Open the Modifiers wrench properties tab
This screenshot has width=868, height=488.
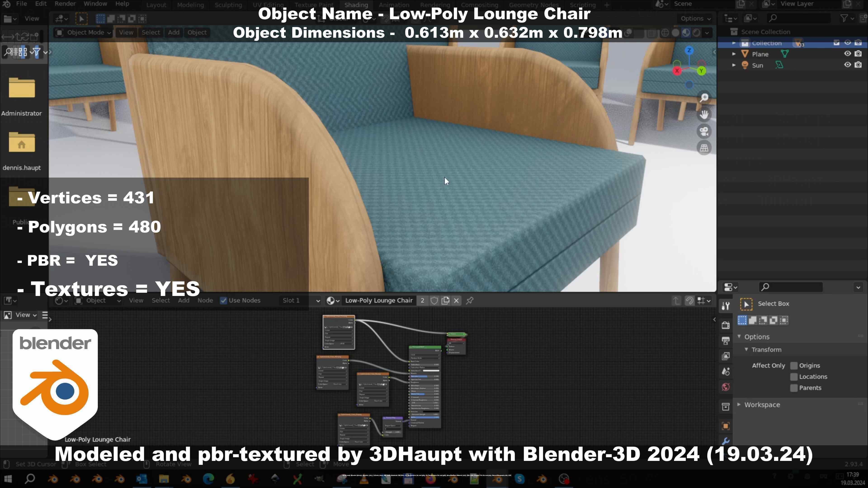point(725,441)
